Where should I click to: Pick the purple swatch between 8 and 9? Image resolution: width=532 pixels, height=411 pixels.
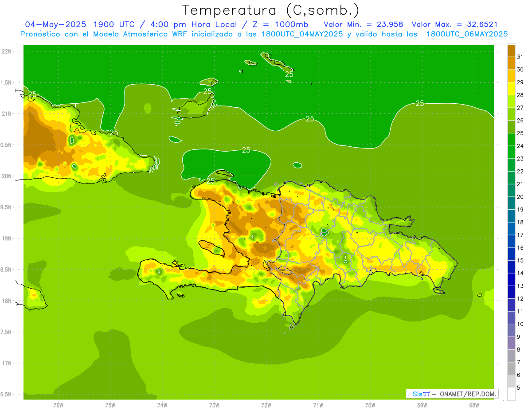pos(511,343)
